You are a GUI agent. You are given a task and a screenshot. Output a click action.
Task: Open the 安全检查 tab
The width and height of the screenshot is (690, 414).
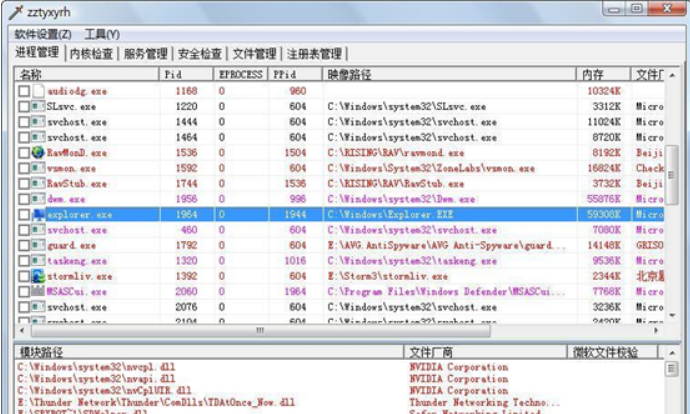(x=200, y=54)
